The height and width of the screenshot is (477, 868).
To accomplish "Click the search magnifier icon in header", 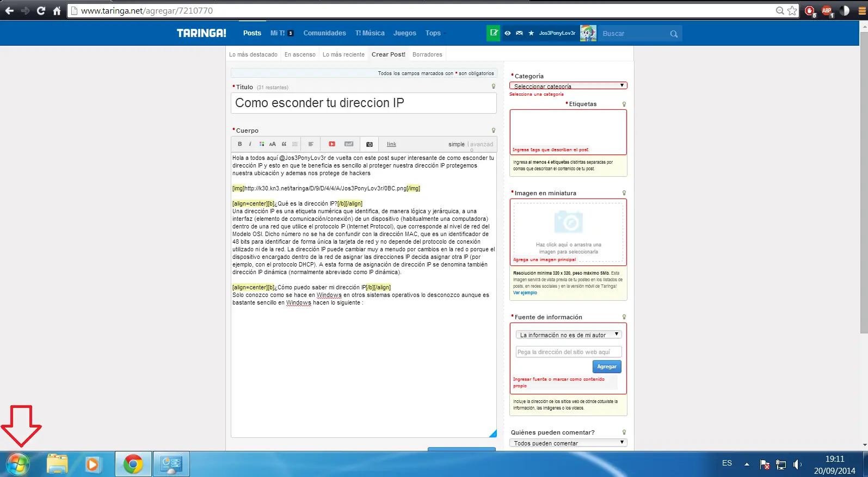I will pyautogui.click(x=674, y=34).
